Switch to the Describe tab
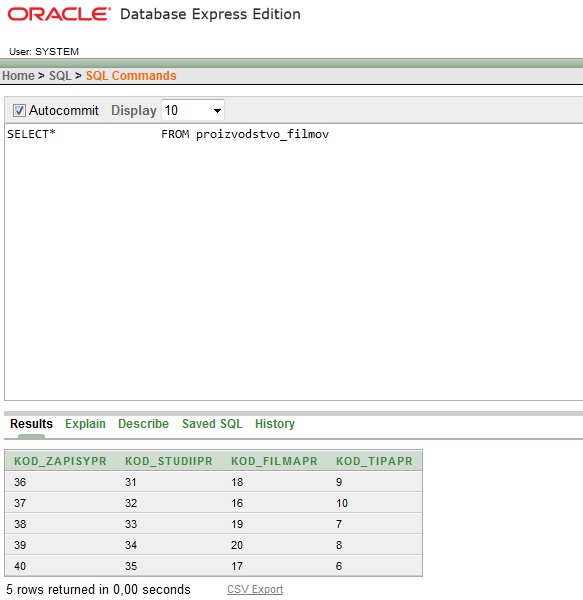 point(143,424)
